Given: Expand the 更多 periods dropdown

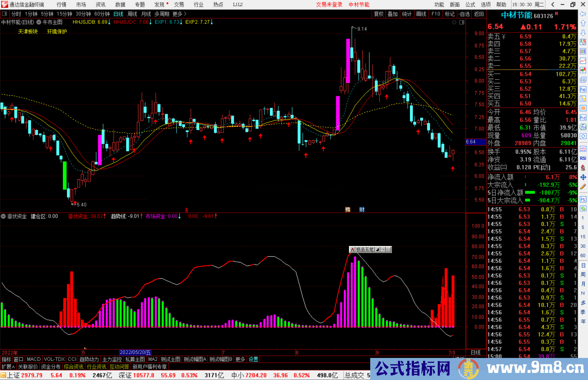Looking at the screenshot, I should coord(179,14).
